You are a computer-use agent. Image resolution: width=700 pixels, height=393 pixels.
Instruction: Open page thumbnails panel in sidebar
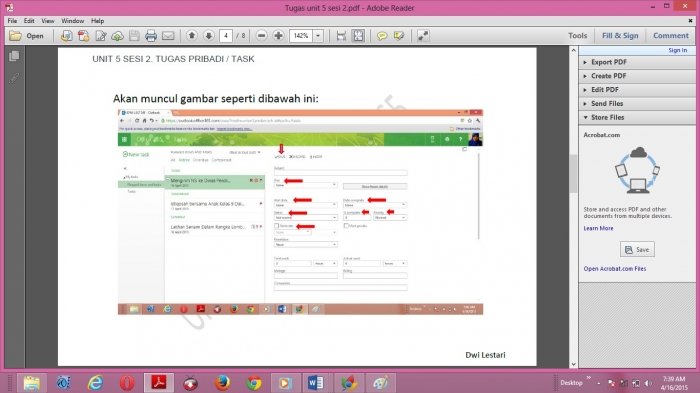click(x=14, y=56)
